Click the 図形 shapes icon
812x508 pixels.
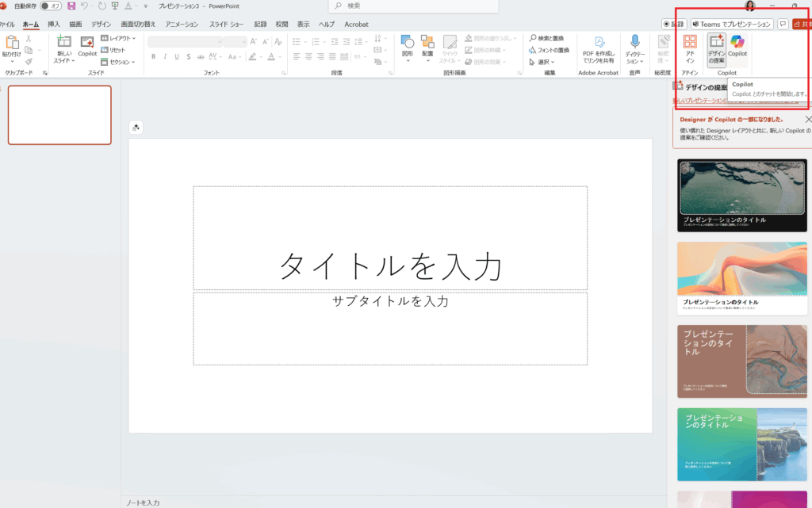[x=407, y=42]
